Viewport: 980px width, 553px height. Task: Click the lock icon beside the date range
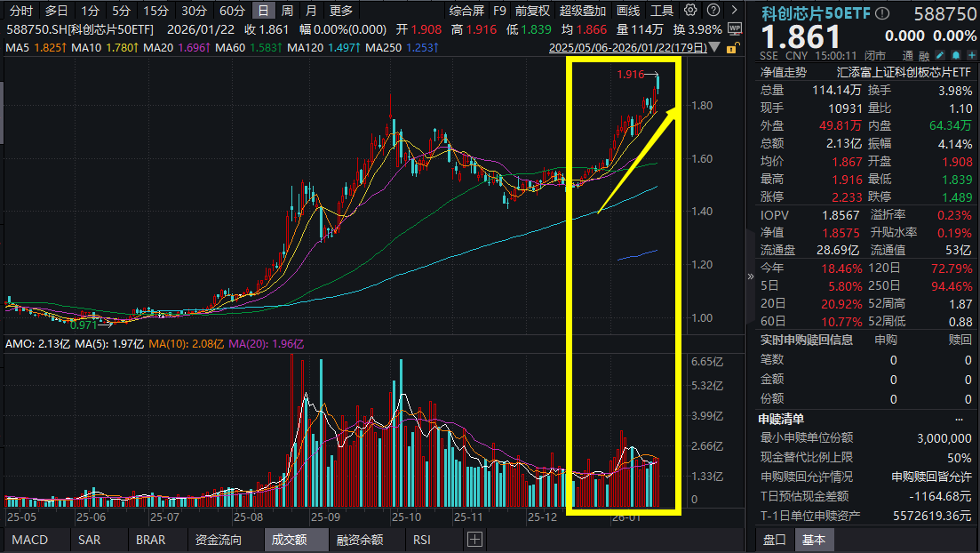[x=731, y=49]
